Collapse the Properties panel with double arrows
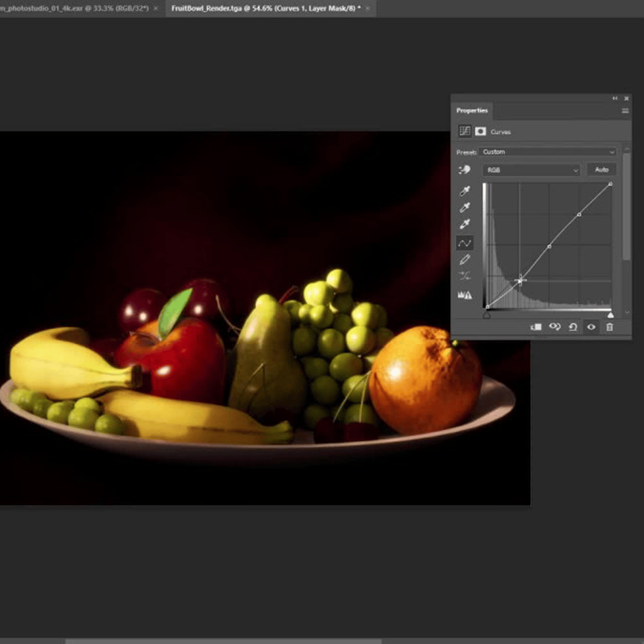Screen dimensions: 644x644 click(x=615, y=98)
